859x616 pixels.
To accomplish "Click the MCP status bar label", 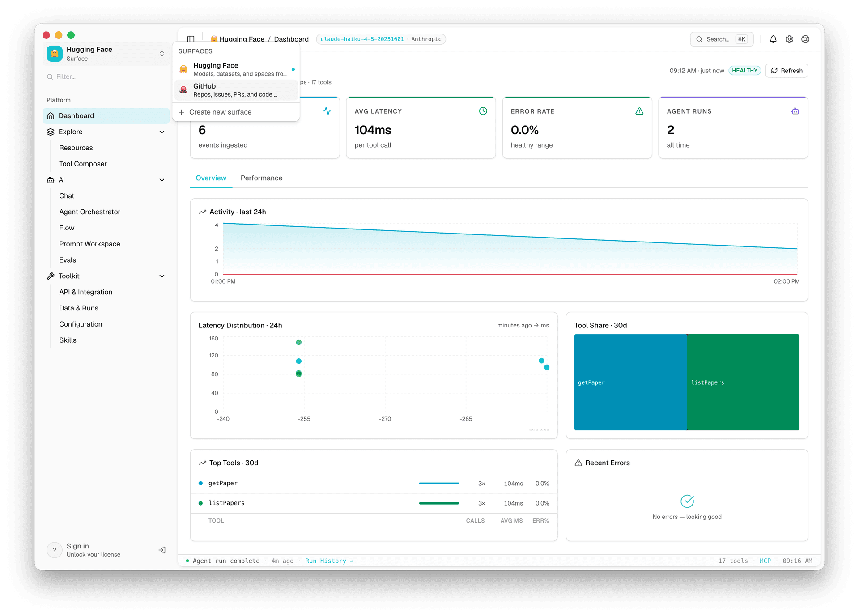I will [x=765, y=561].
